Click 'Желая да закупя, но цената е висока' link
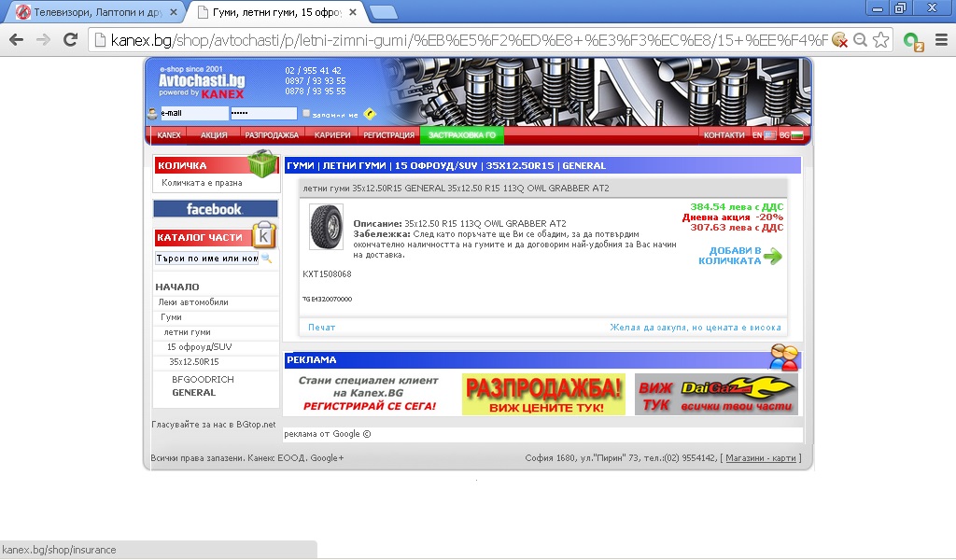The width and height of the screenshot is (956, 560). pos(695,328)
